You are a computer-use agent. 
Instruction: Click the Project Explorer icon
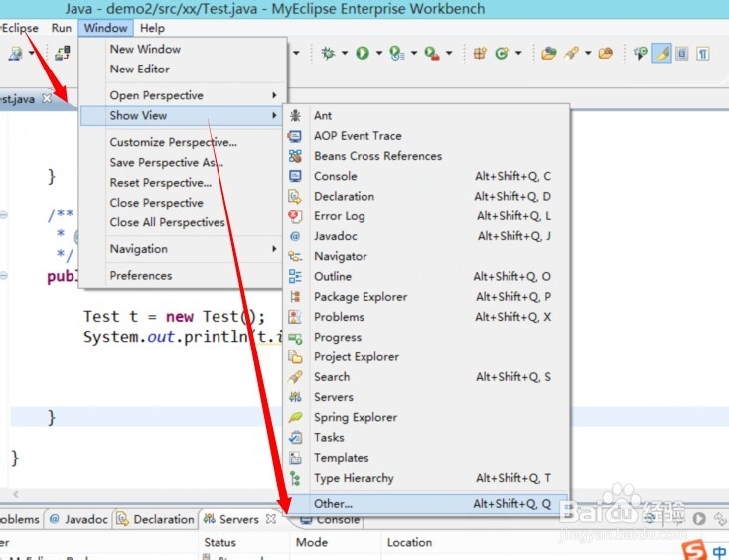tap(295, 356)
